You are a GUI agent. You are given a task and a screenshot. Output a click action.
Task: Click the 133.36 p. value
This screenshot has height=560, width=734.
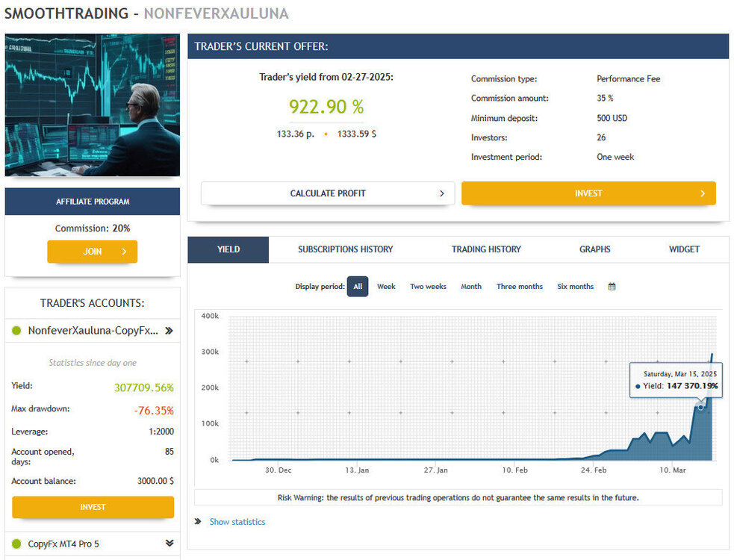pyautogui.click(x=296, y=134)
